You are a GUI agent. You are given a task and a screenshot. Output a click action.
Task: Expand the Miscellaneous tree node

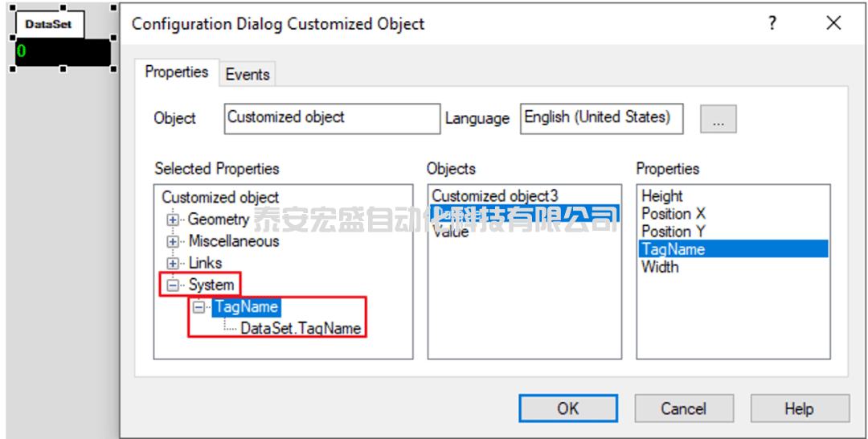pos(172,241)
